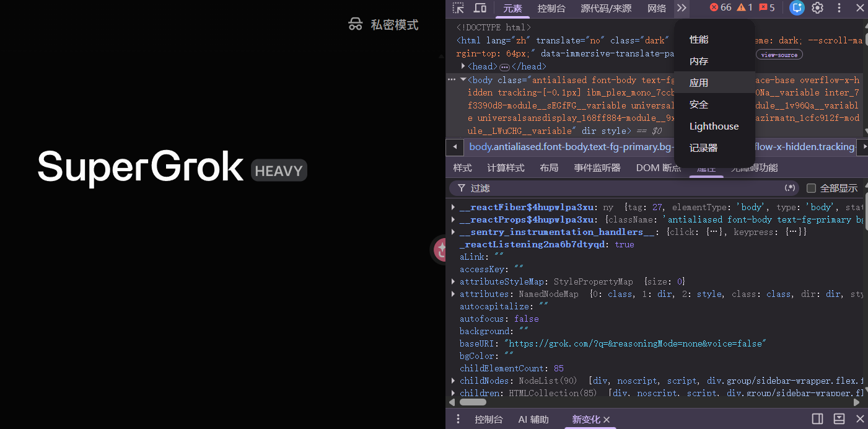Click the more tabs double-chevron button
868x429 pixels.
pos(682,8)
